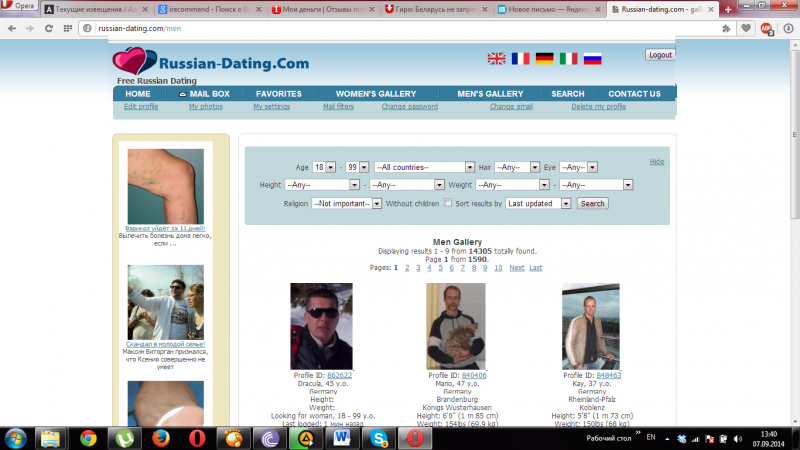Launch Google Chrome from taskbar
Screen dimensions: 800x450
point(88,439)
